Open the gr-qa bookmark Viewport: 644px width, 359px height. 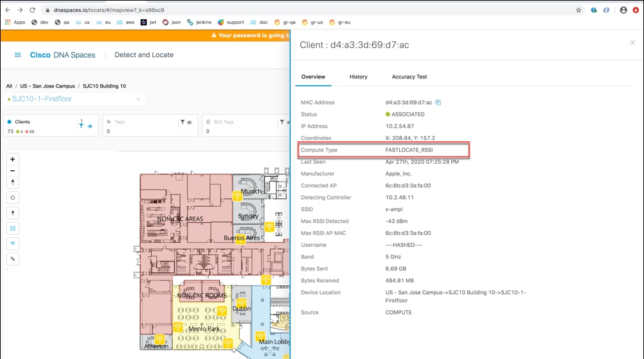(285, 22)
